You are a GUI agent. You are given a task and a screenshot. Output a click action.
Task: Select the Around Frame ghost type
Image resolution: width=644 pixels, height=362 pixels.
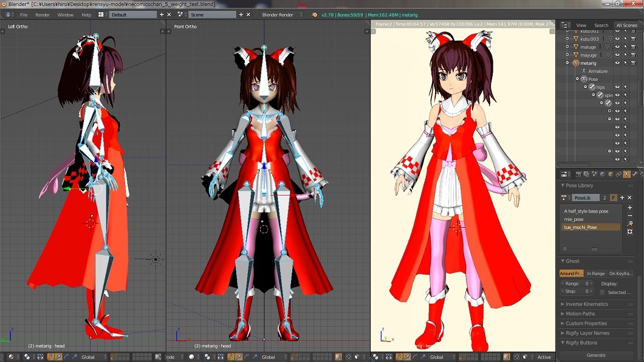(571, 273)
